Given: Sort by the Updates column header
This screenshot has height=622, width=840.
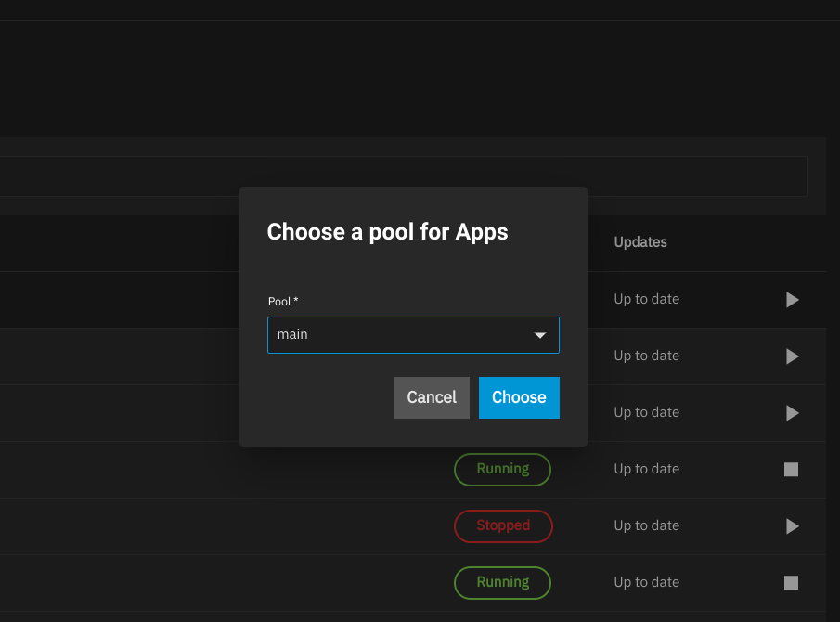Looking at the screenshot, I should point(640,242).
